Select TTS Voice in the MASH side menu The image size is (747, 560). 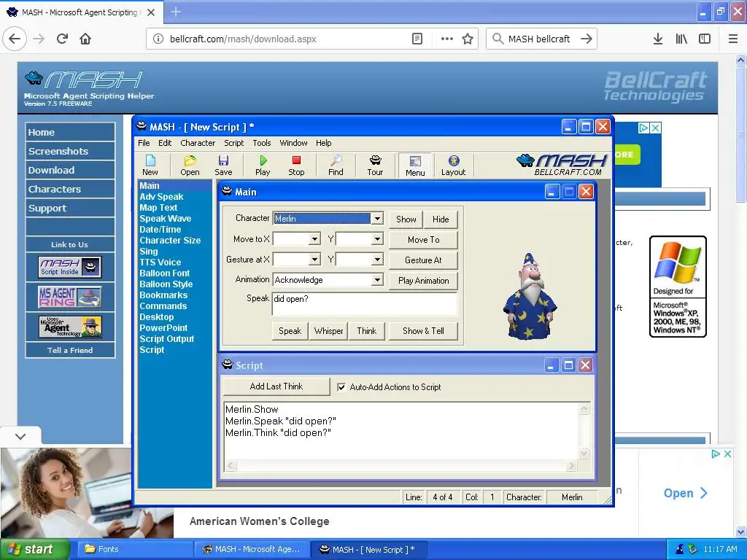click(x=160, y=262)
